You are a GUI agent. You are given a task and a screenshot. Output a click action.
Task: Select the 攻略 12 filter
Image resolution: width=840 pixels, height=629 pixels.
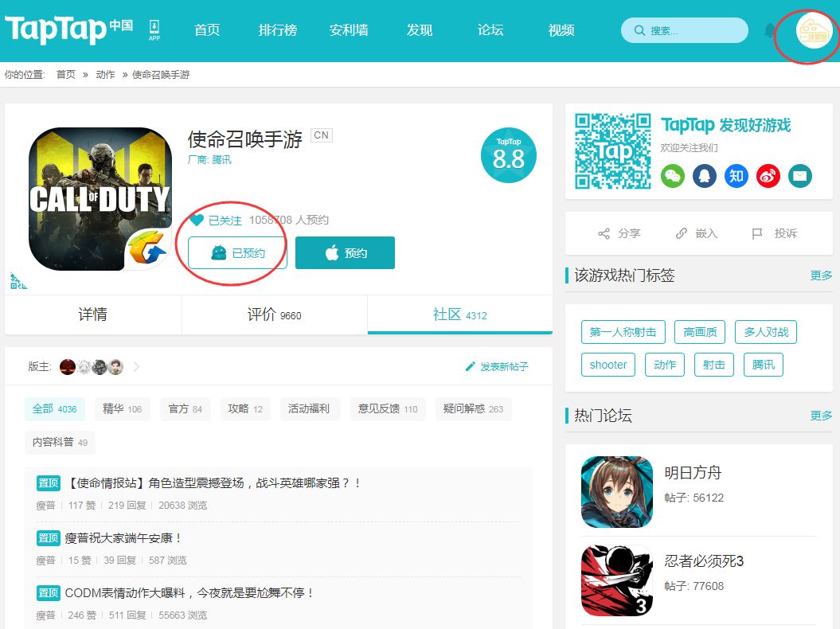(245, 409)
